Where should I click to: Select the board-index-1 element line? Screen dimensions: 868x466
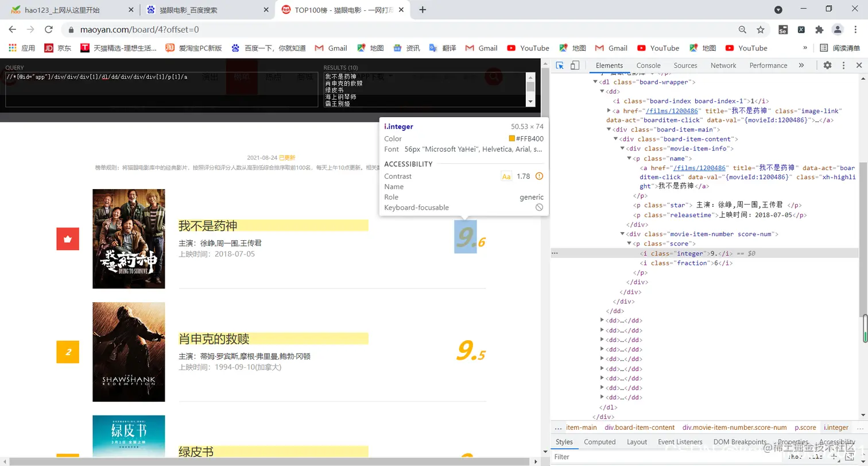click(691, 101)
